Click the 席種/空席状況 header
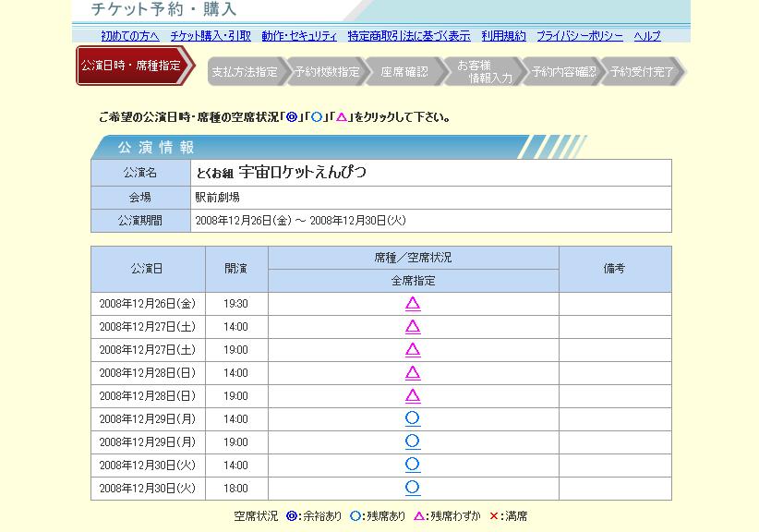Image resolution: width=759 pixels, height=532 pixels. tap(414, 258)
